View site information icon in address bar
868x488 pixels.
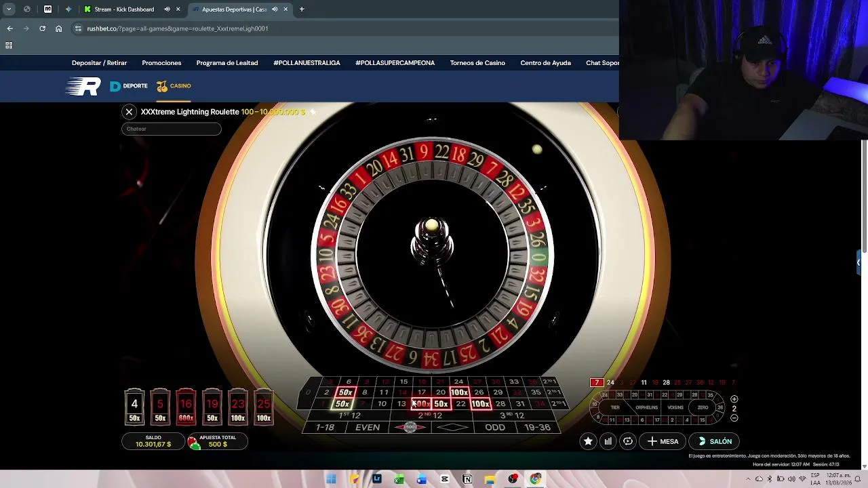[x=78, y=28]
